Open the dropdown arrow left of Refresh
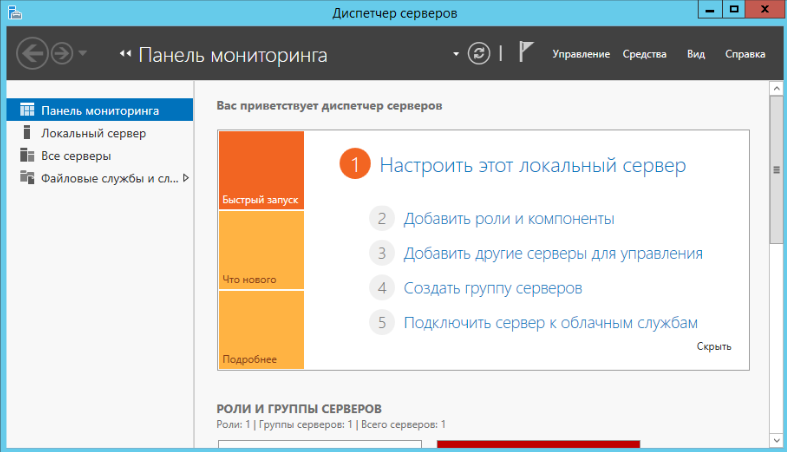The image size is (787, 452). click(x=456, y=54)
